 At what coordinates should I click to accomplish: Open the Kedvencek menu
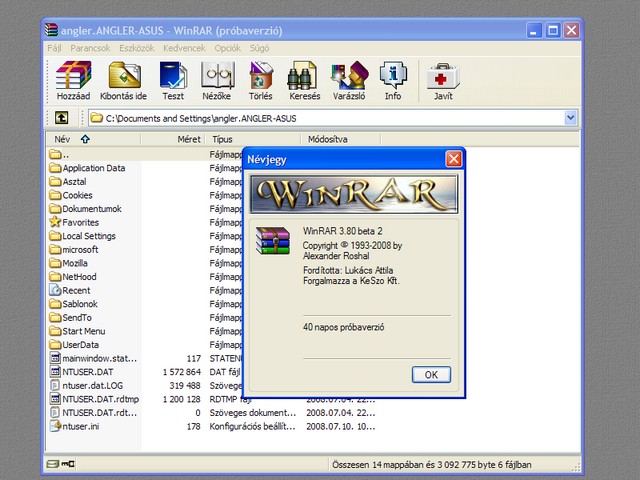point(184,48)
